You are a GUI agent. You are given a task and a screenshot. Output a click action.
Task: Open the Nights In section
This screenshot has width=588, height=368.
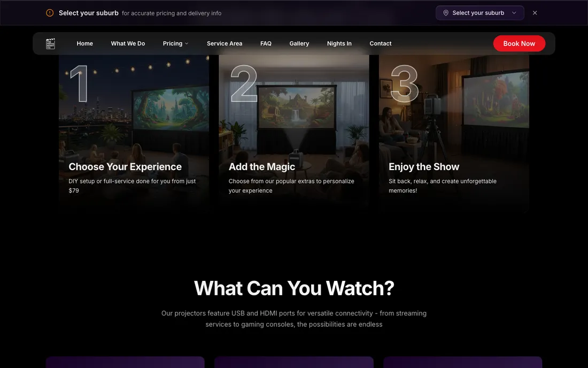tap(339, 43)
